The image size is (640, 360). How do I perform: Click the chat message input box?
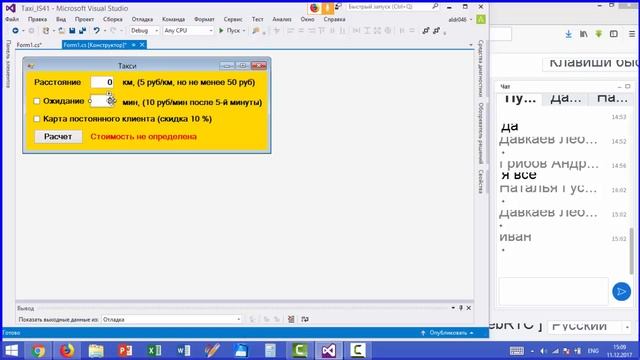pyautogui.click(x=553, y=291)
